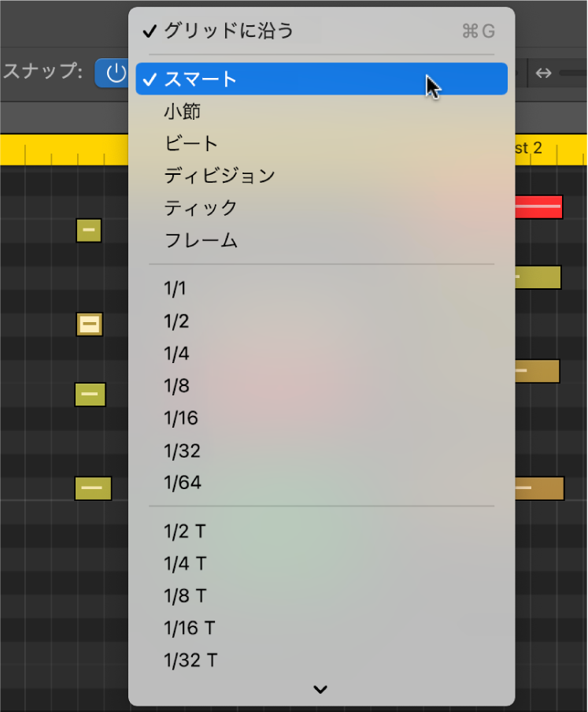Set snap to 1/4 T triplet
The height and width of the screenshot is (712, 588).
pyautogui.click(x=321, y=563)
